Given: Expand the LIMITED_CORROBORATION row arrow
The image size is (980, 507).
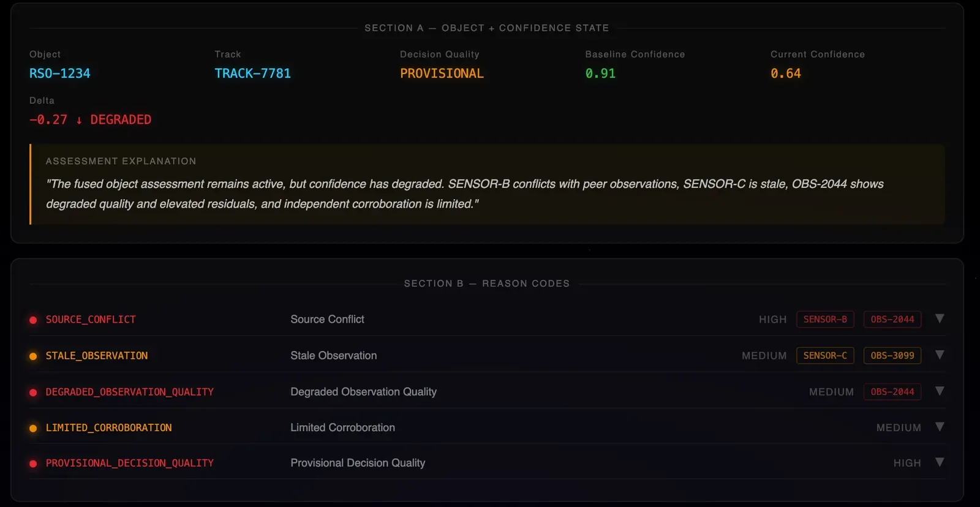Looking at the screenshot, I should click(940, 427).
